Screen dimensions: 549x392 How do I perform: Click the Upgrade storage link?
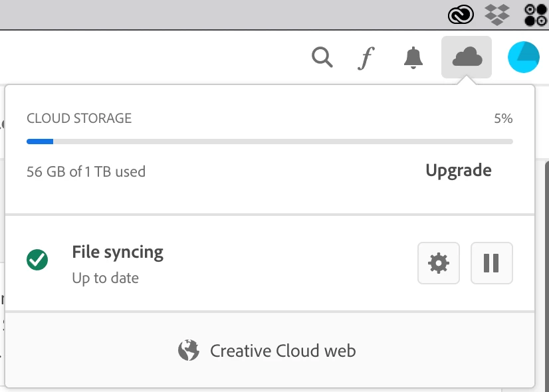point(459,171)
